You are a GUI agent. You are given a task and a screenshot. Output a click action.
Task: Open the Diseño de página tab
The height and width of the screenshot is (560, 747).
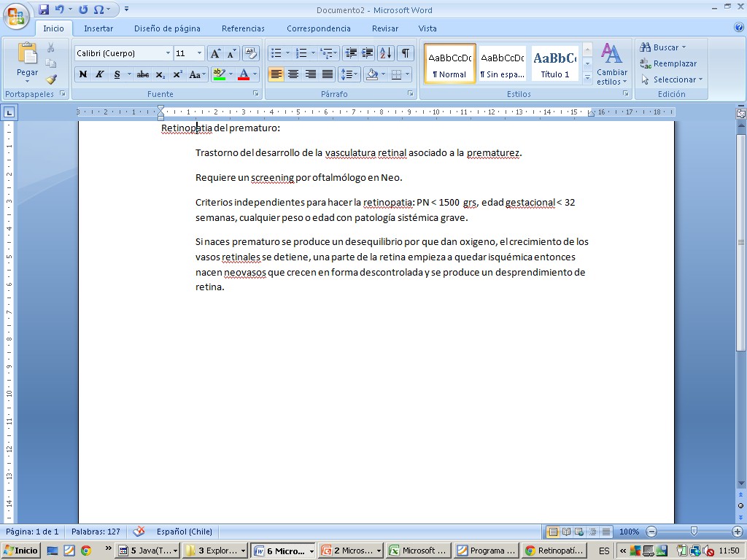coord(167,28)
